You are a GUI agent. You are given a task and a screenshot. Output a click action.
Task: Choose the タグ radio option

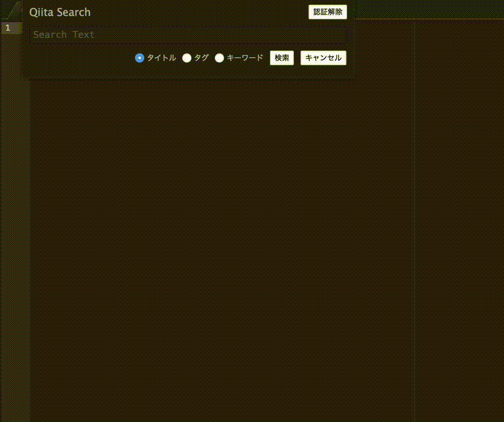(x=187, y=58)
